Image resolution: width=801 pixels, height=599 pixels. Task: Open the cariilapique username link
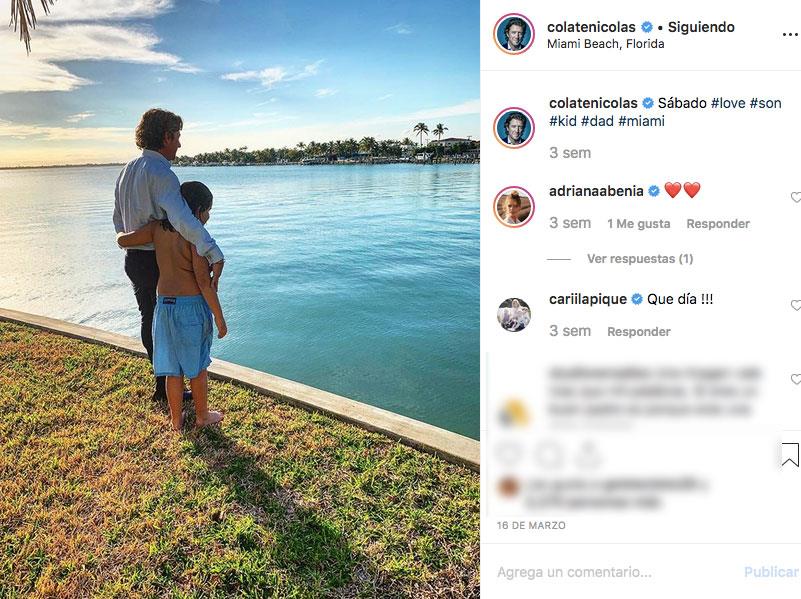pyautogui.click(x=588, y=299)
